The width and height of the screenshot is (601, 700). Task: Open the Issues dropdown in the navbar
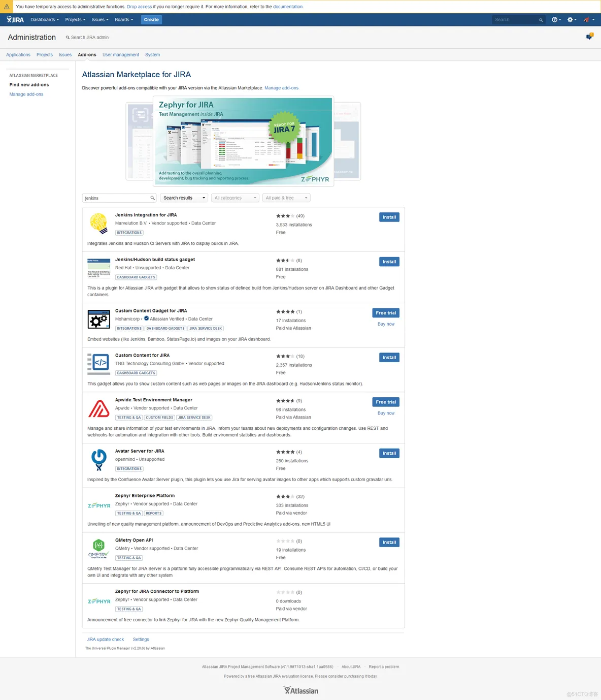[x=100, y=20]
